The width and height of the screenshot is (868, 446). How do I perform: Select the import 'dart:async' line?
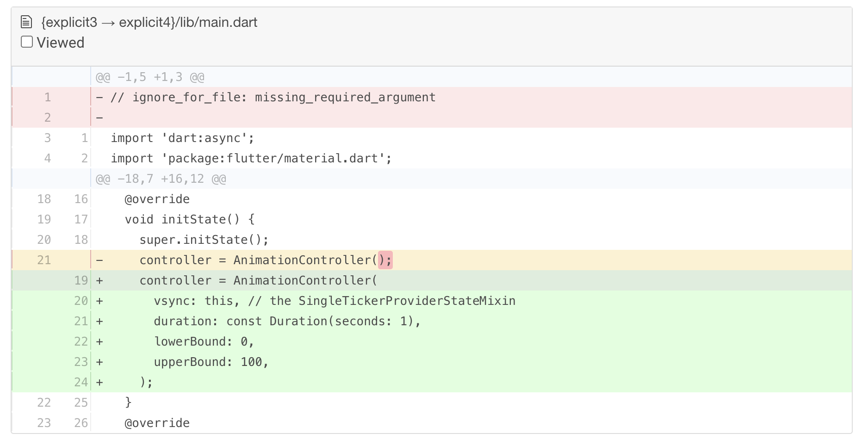(182, 137)
